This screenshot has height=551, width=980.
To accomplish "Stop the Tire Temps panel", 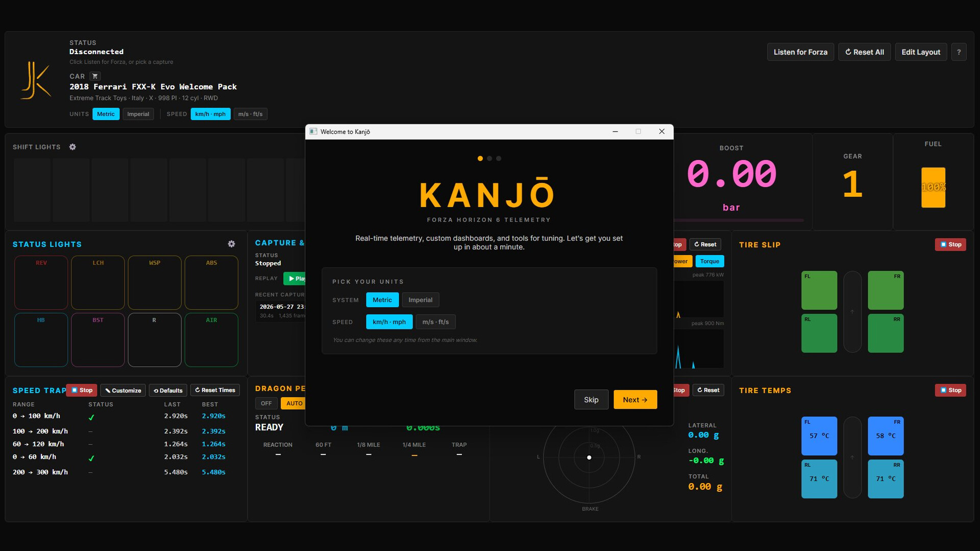I will click(x=950, y=390).
